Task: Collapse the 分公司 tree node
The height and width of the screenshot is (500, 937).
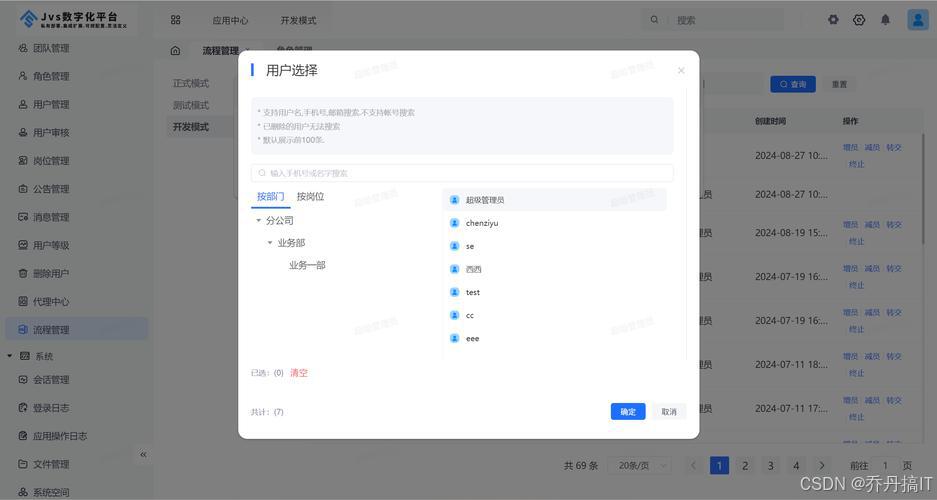Action: [x=259, y=220]
